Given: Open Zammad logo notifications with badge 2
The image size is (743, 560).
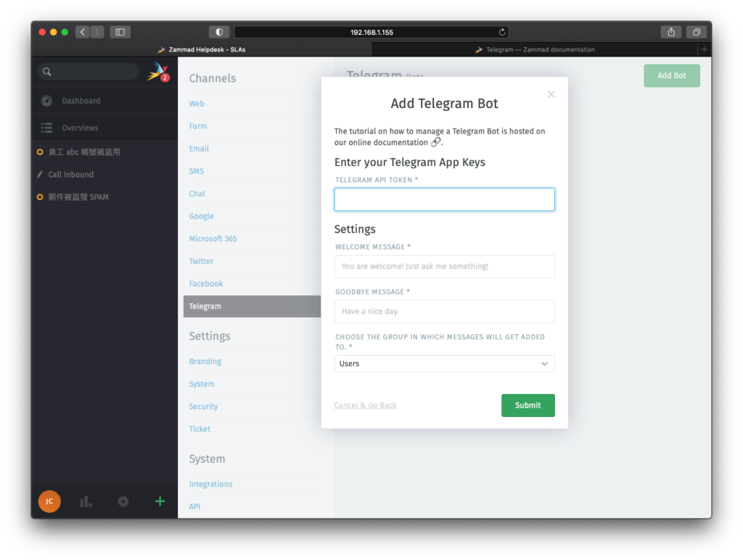Looking at the screenshot, I should point(158,72).
